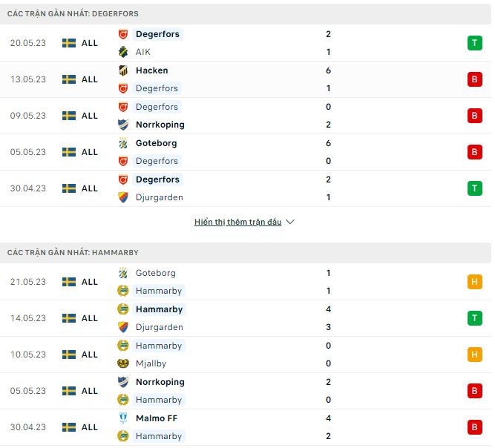Select the Các trận gần nhất: Hammarby header
Viewport: 495px width, 448px height.
coord(73,253)
